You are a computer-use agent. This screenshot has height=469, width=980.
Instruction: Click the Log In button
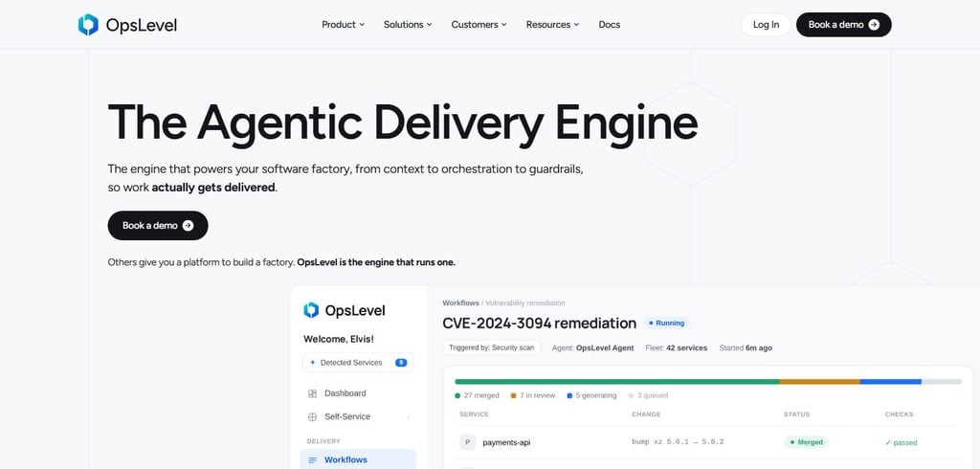[766, 24]
